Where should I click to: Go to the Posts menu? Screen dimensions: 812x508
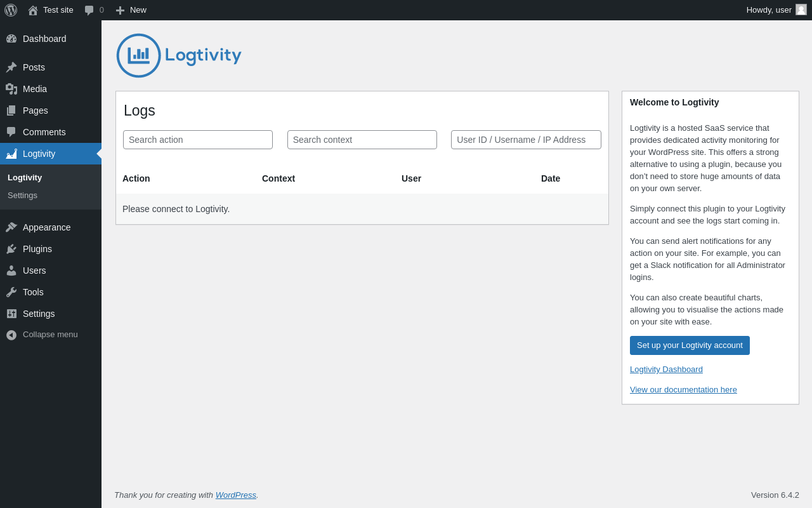[51, 67]
